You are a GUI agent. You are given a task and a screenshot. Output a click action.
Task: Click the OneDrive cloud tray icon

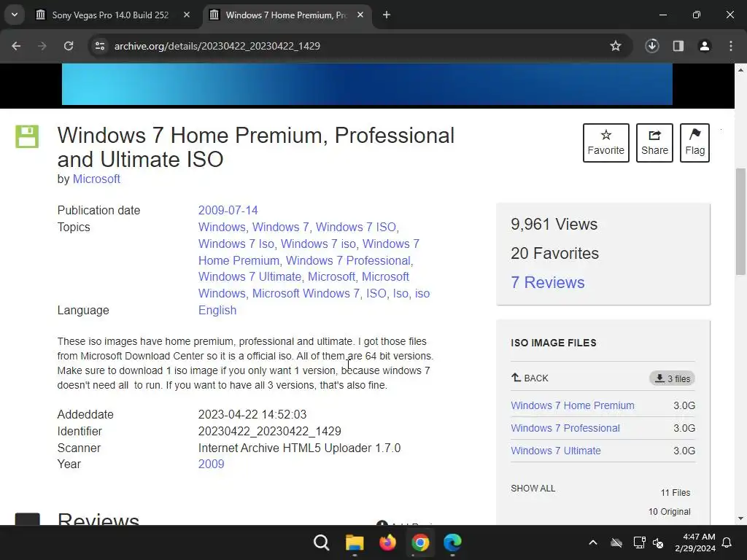[x=616, y=542]
